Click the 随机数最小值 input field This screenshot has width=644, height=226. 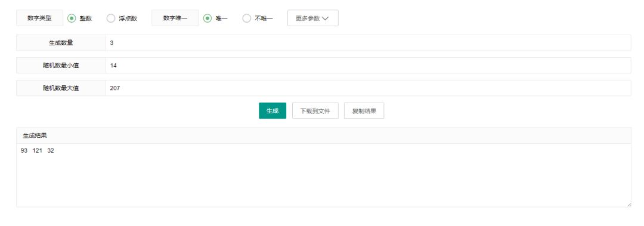368,66
